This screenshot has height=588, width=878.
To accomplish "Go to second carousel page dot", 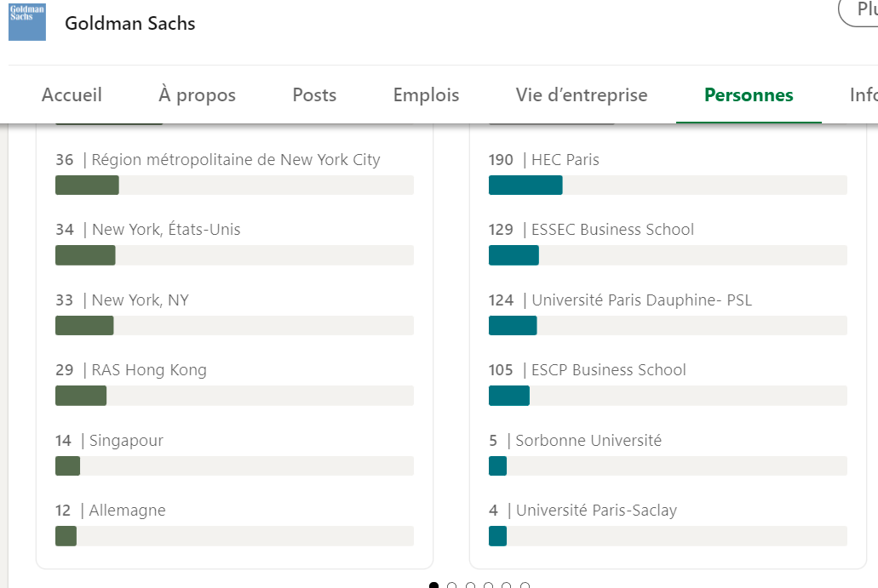I will [x=452, y=585].
